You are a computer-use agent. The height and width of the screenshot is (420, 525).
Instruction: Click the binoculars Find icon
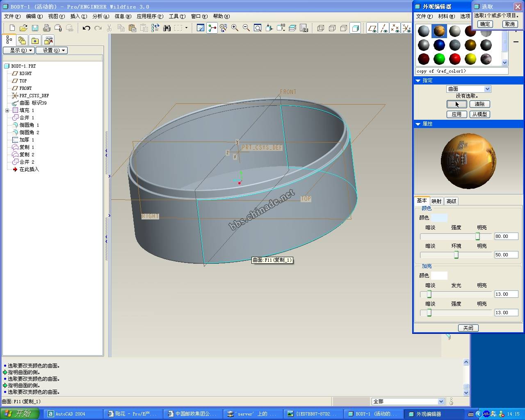point(167,28)
